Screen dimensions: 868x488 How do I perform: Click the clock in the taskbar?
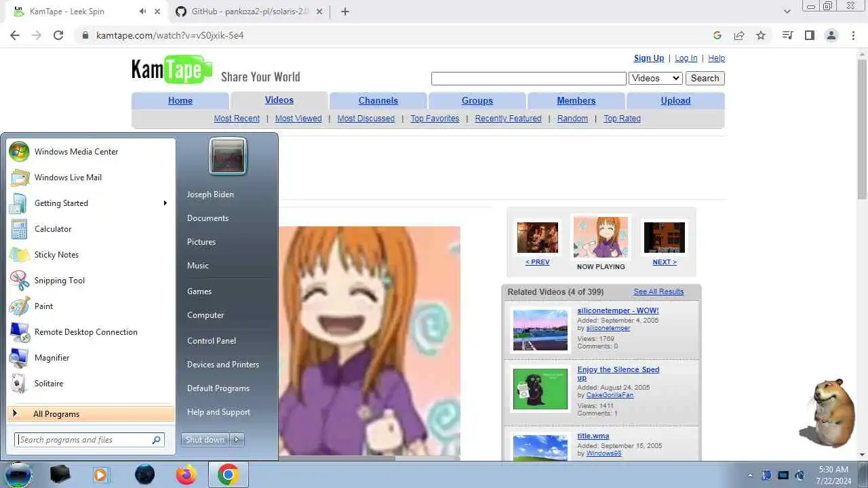(x=833, y=474)
